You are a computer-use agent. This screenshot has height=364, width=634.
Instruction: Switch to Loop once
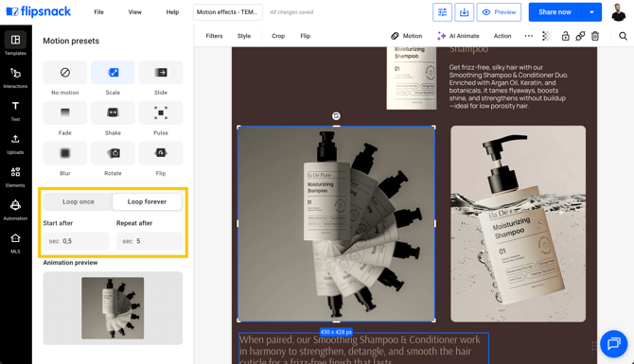[78, 201]
